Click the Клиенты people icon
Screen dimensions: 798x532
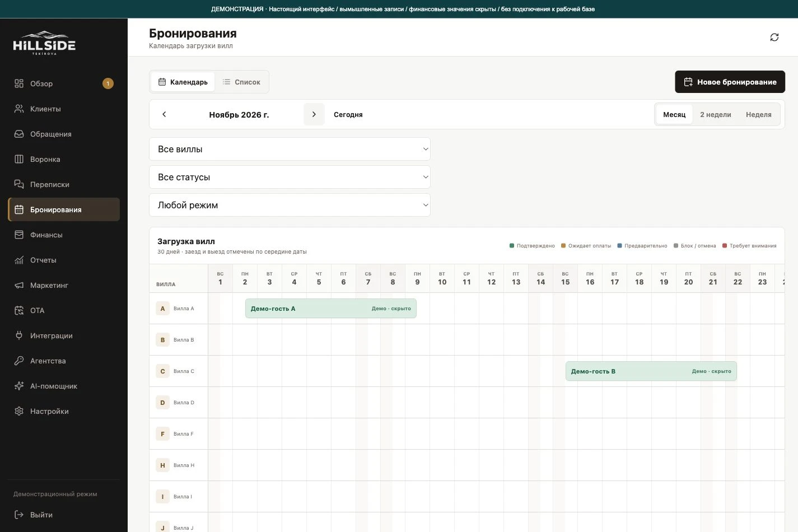click(x=19, y=109)
